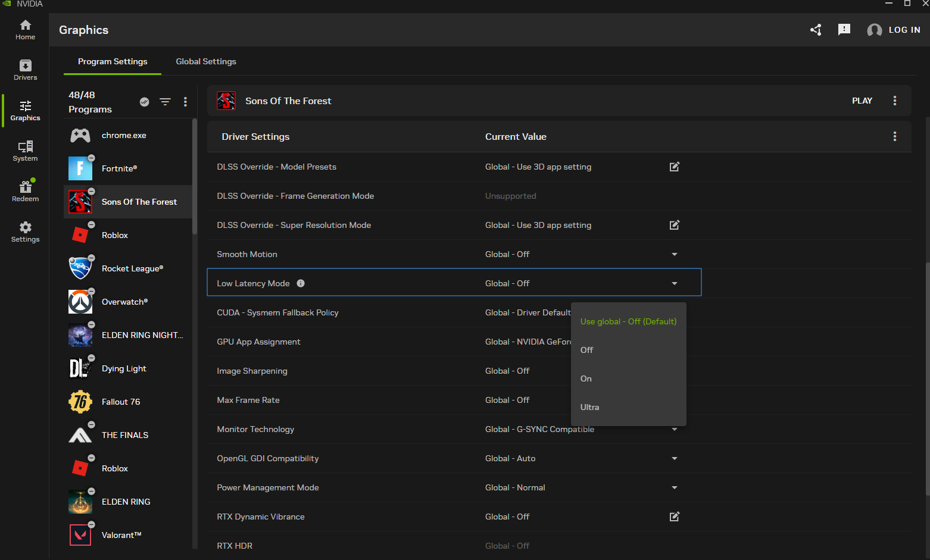Collapse the Low Latency Mode dropdown

pos(674,283)
